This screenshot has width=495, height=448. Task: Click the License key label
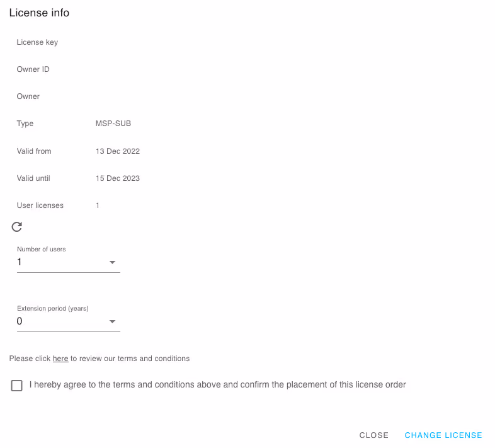pos(37,42)
